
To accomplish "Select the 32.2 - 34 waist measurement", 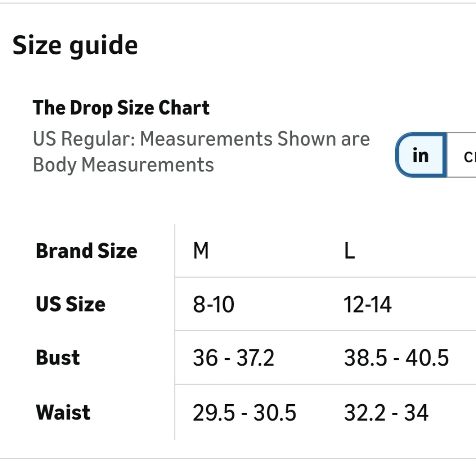I will (x=386, y=413).
